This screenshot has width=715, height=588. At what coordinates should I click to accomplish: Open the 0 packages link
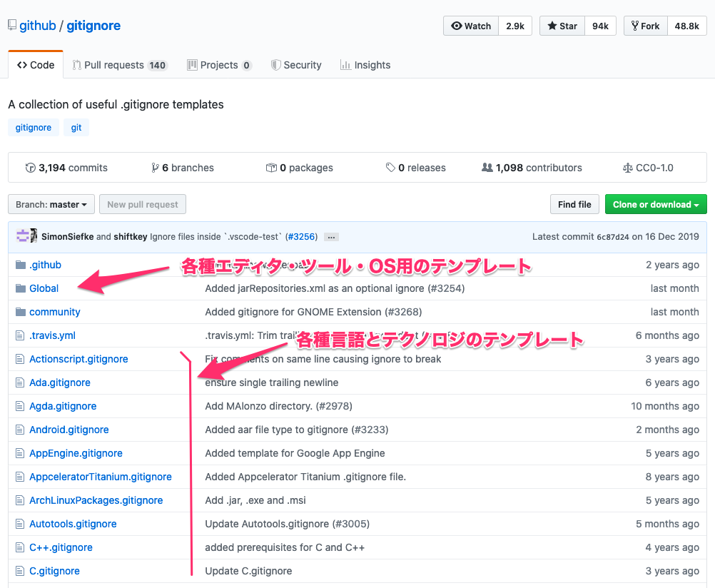[x=300, y=168]
